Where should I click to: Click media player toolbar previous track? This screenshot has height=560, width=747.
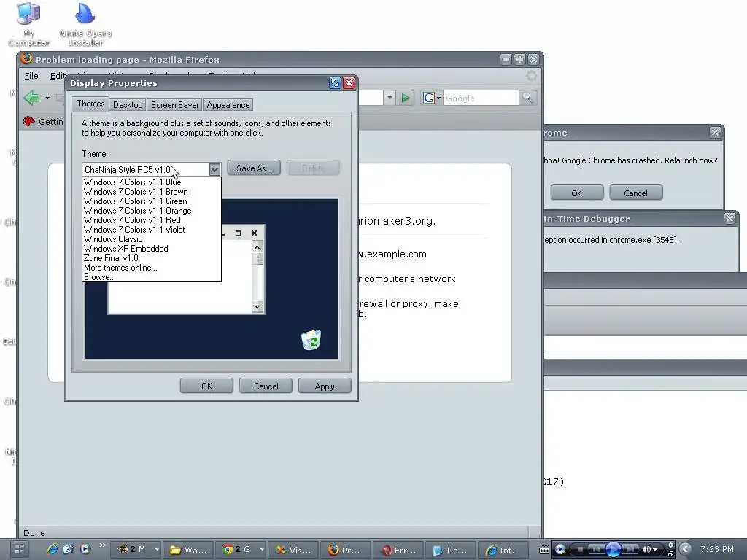(595, 550)
